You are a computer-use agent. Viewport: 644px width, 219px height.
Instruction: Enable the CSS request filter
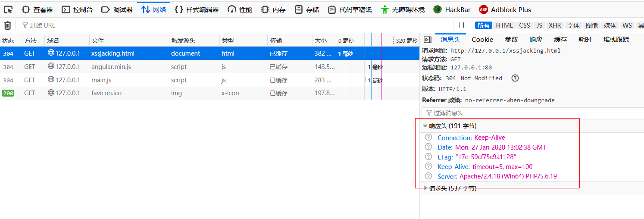tap(524, 25)
